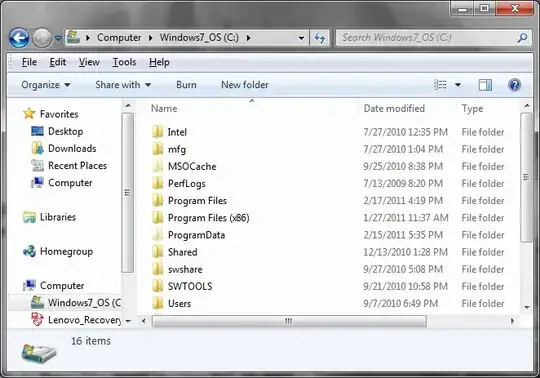
Task: Open the recent pages arrow beside Forward
Action: point(58,38)
